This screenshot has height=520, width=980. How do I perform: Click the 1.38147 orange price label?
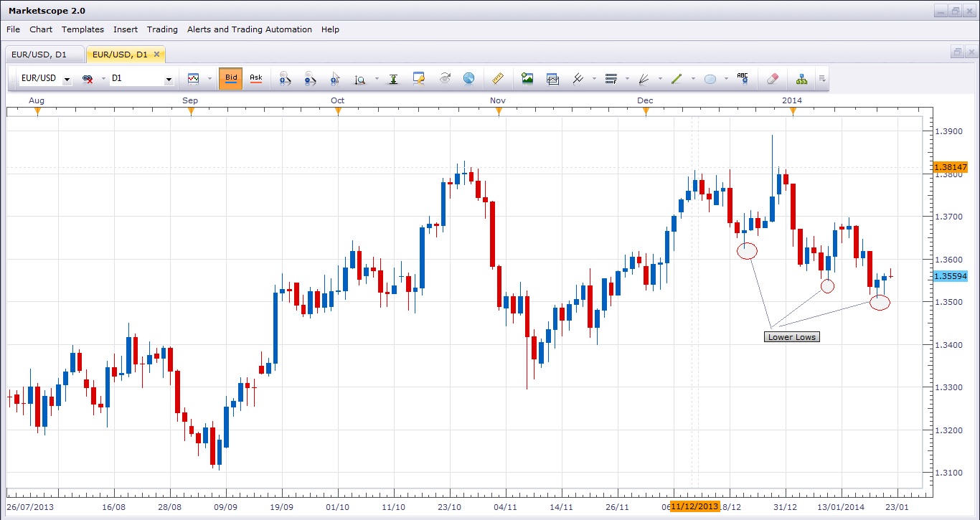951,167
